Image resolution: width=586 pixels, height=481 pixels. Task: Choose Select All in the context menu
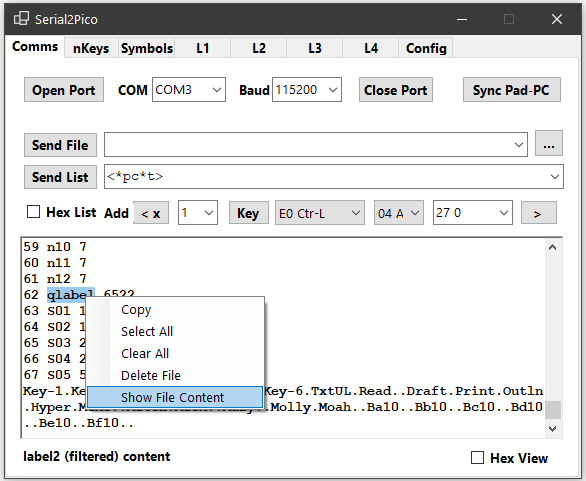175,332
